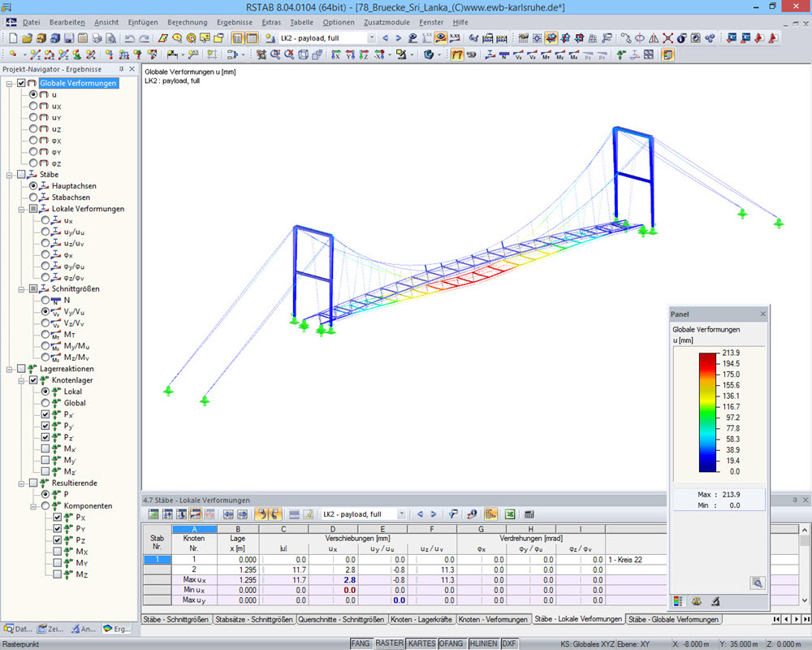Screen dimensions: 812x650
Task: Delete results using red X icon
Action: pos(668,38)
